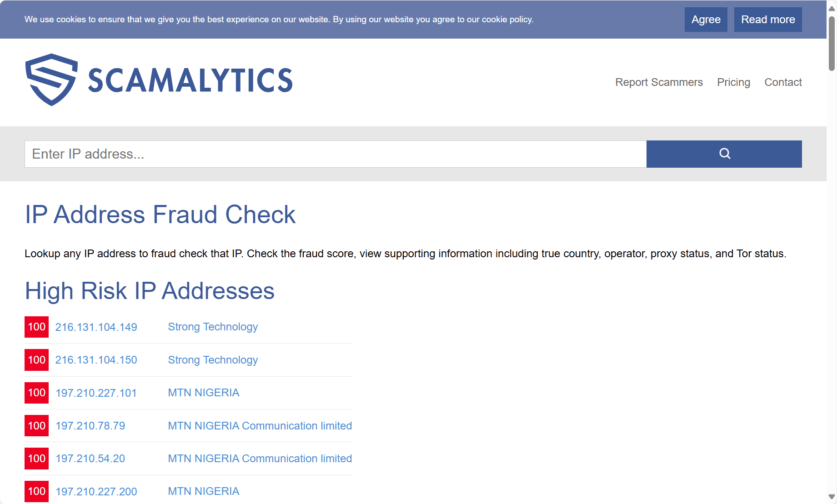Click the 100 badge next to 197.210.78.79
This screenshot has width=837, height=504.
[x=36, y=426]
